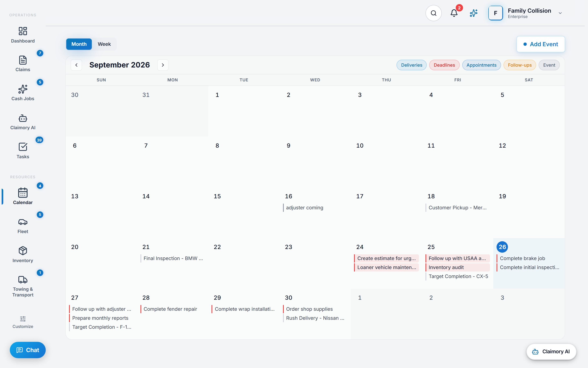Image resolution: width=588 pixels, height=368 pixels.
Task: Open 'Follow up with adjuster ...' event
Action: click(101, 309)
